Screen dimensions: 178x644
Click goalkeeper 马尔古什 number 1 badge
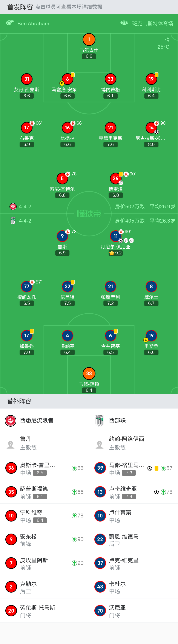click(89, 40)
